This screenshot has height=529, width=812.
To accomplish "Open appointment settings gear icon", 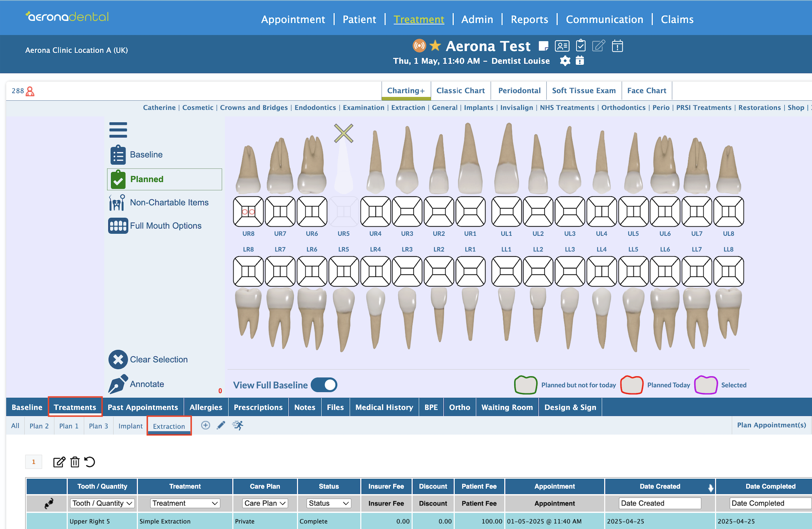I will tap(565, 61).
